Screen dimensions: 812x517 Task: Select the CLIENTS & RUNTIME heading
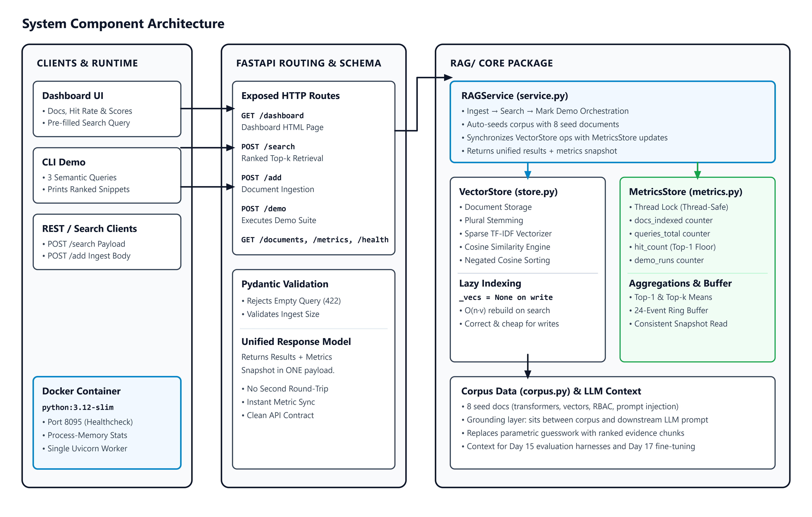(x=87, y=63)
